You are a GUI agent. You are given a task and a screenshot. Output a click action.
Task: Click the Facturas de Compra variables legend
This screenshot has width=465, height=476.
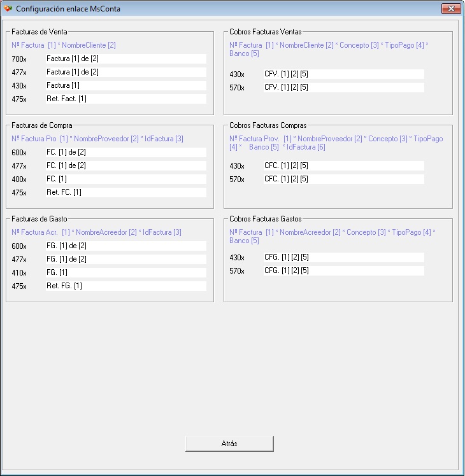pyautogui.click(x=97, y=139)
